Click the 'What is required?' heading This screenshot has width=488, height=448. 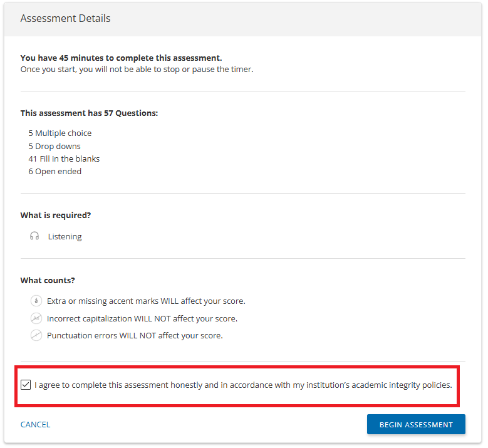56,215
